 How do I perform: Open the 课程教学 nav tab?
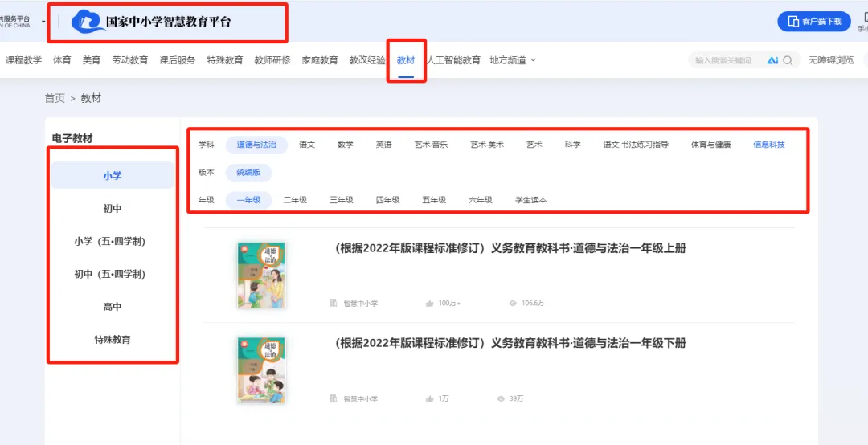pos(24,60)
